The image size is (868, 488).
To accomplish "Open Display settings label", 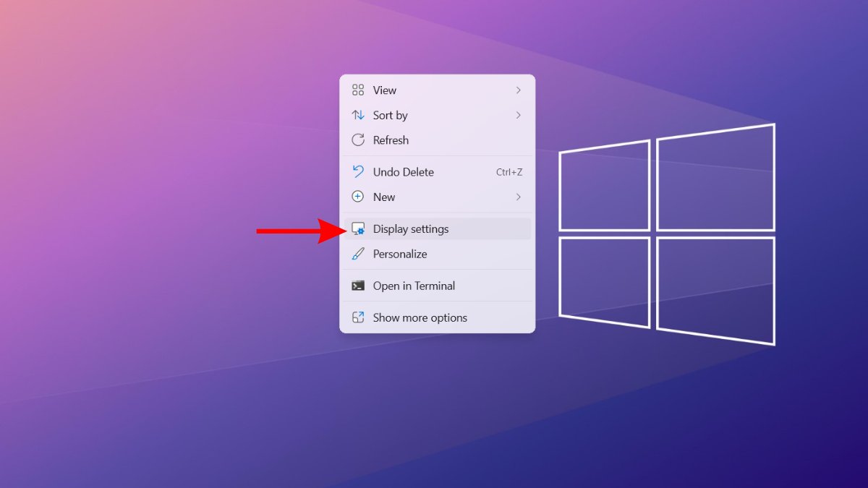I will (411, 229).
